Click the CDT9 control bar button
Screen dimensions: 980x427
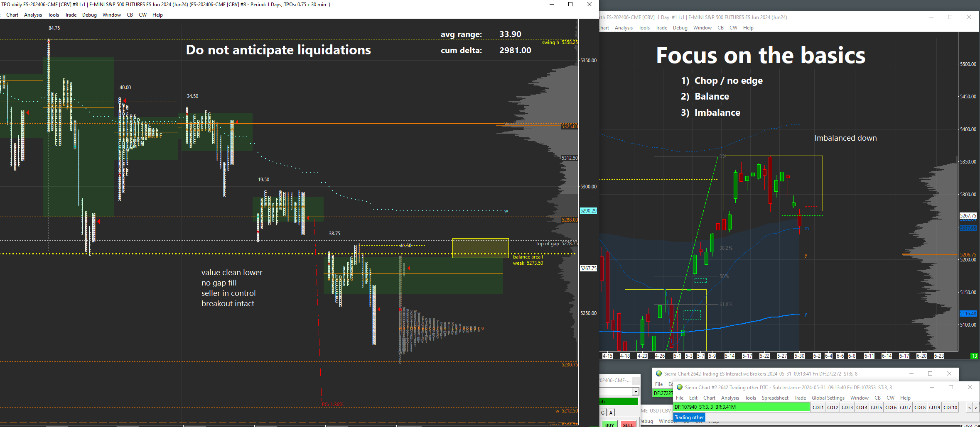click(x=934, y=407)
